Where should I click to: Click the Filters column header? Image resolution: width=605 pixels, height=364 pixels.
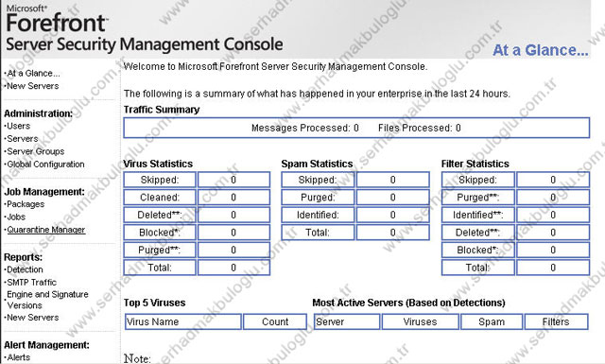point(556,321)
